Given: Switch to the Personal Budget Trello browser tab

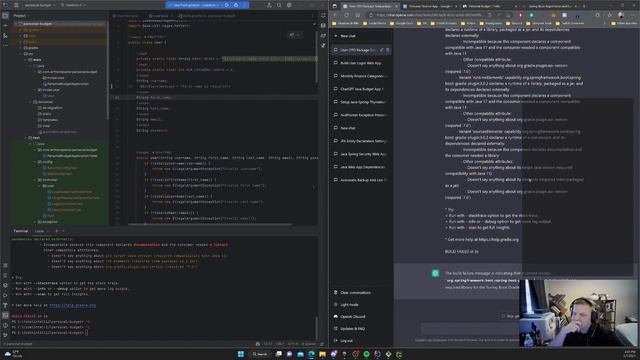Looking at the screenshot, I should tap(489, 6).
